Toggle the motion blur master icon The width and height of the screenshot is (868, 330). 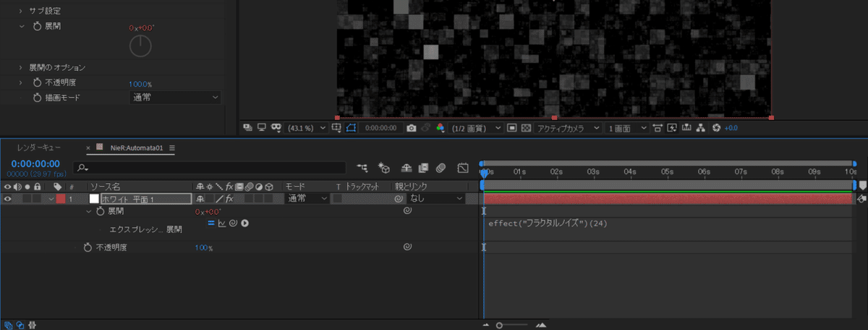tap(441, 168)
